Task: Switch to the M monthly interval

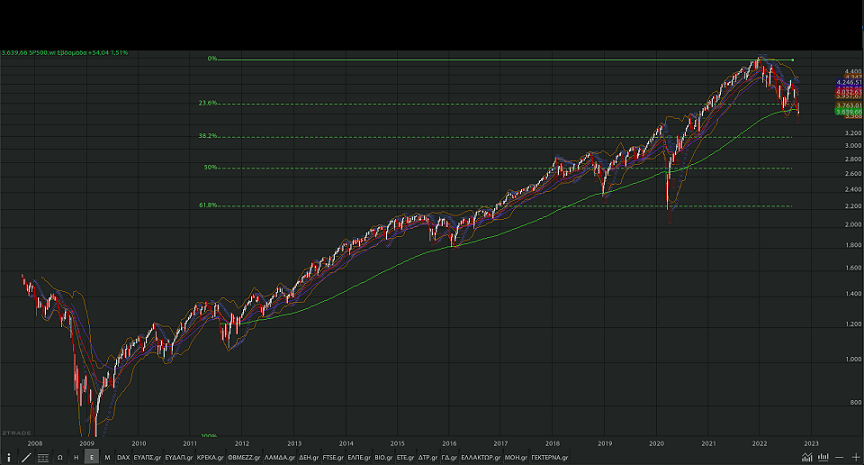Action: (107, 457)
